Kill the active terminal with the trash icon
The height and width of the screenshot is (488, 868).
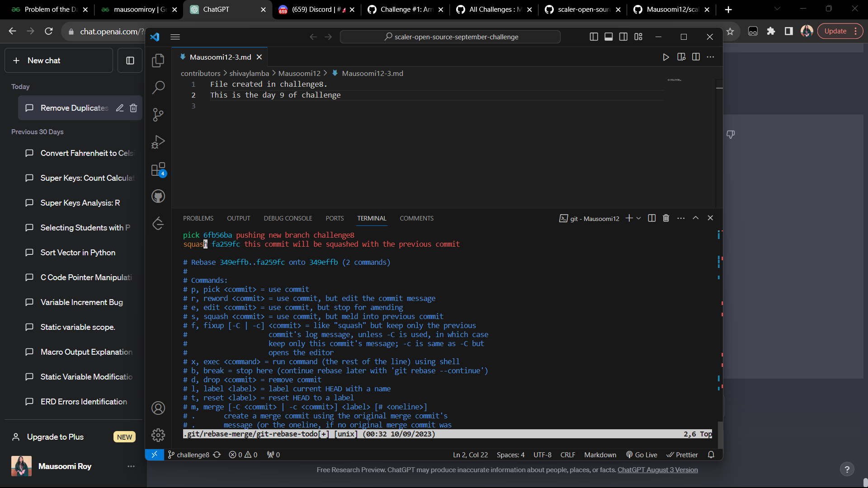(x=665, y=218)
